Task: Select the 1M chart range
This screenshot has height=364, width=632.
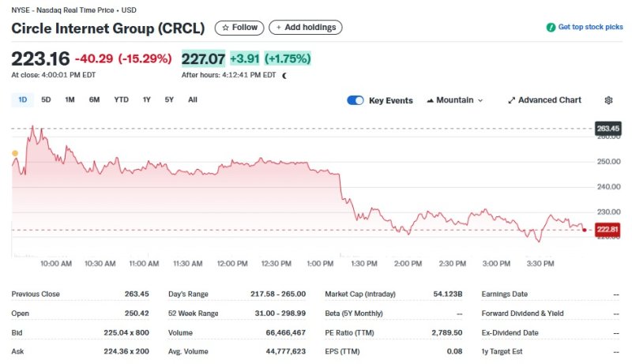Action: pos(70,99)
